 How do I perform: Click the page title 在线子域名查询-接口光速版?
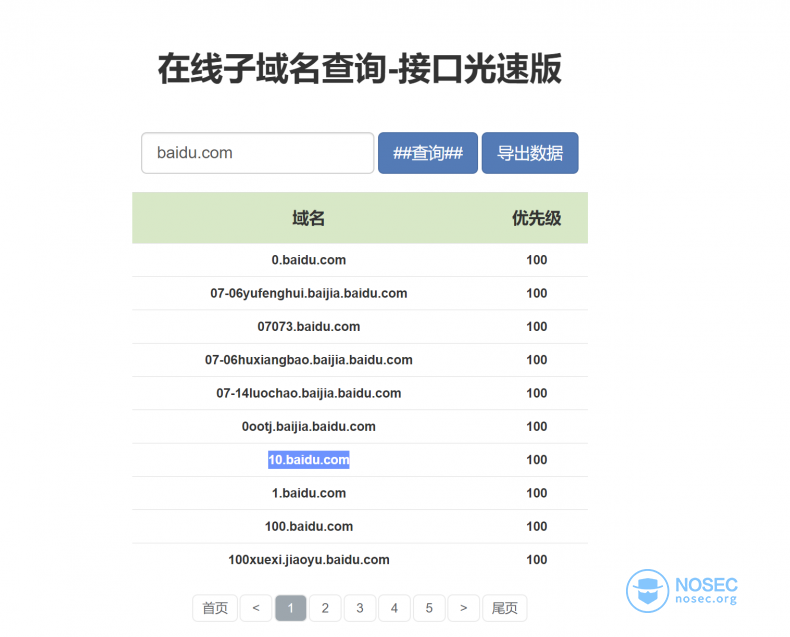point(360,69)
